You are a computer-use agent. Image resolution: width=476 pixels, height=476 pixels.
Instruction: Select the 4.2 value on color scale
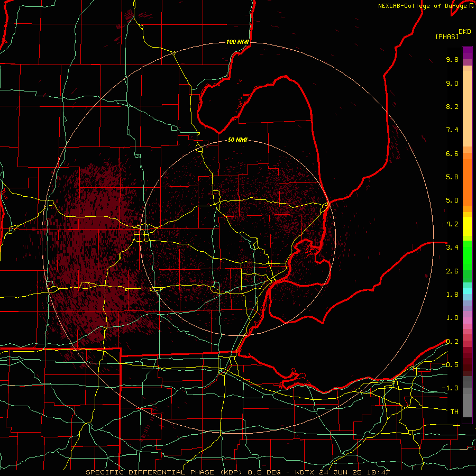tap(452, 224)
